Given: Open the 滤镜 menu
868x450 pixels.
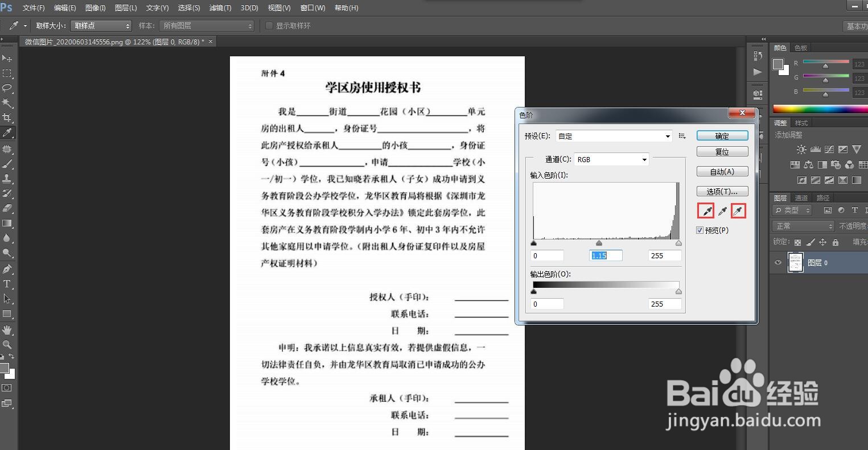Looking at the screenshot, I should (x=220, y=7).
